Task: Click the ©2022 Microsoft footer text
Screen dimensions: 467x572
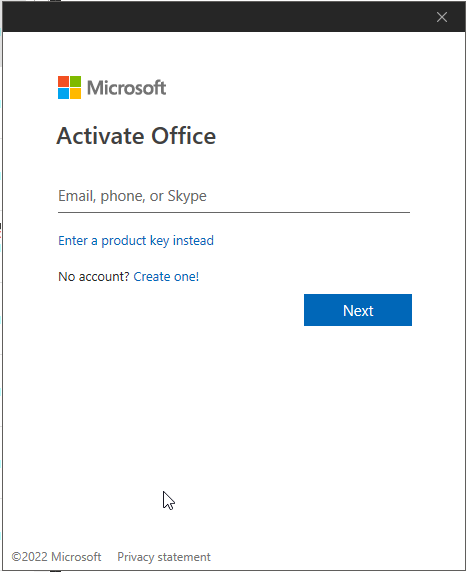Action: [x=56, y=557]
